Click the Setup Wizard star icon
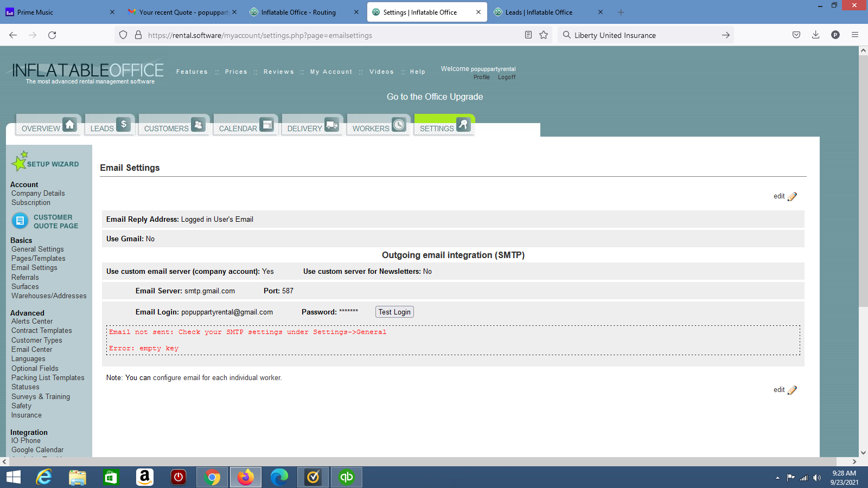 20,161
